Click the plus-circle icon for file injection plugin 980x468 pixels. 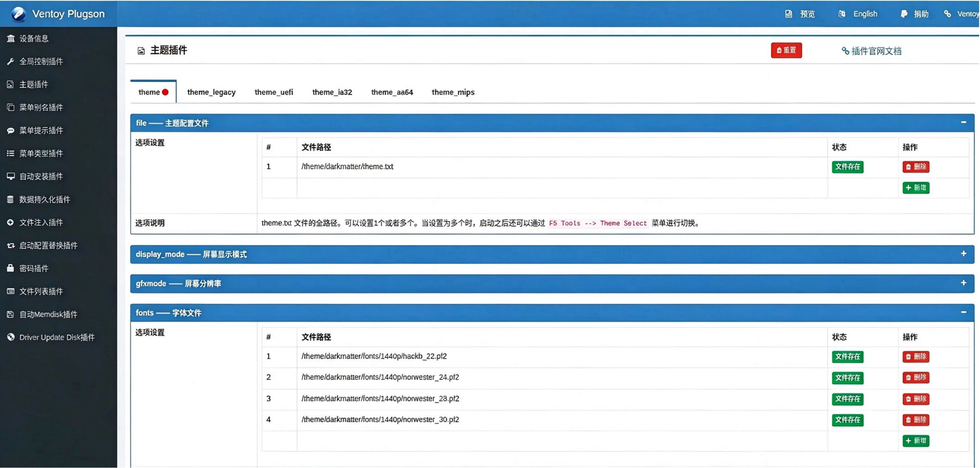(x=11, y=223)
